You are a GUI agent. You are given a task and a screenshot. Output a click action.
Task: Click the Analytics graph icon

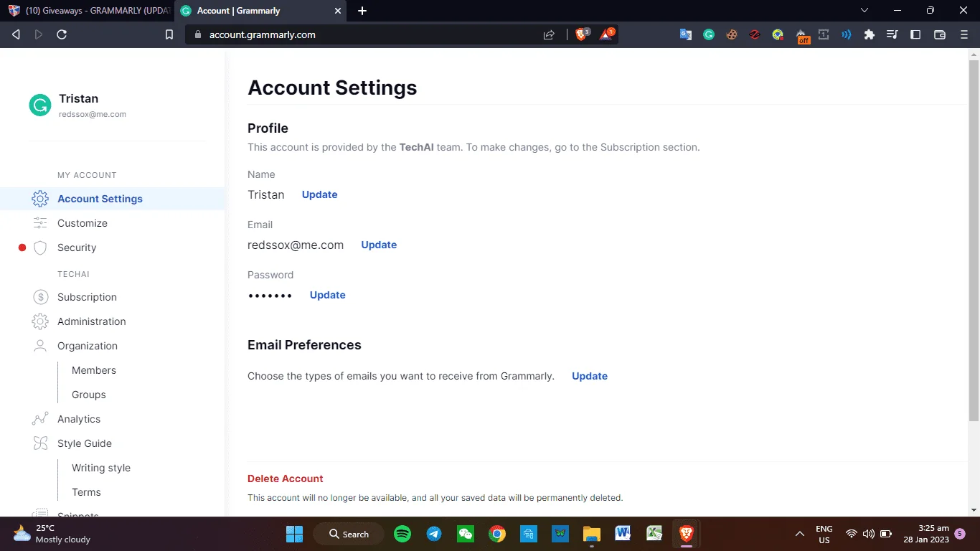point(40,419)
